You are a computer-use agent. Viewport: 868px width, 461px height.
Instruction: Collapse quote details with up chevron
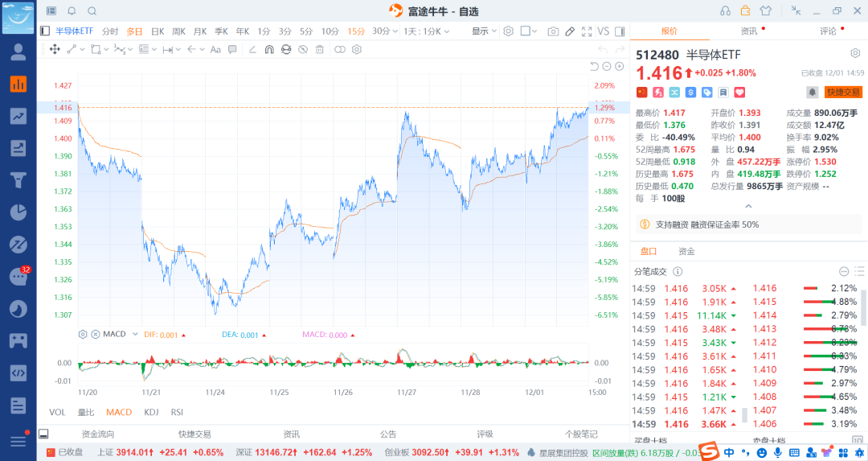[x=748, y=206]
